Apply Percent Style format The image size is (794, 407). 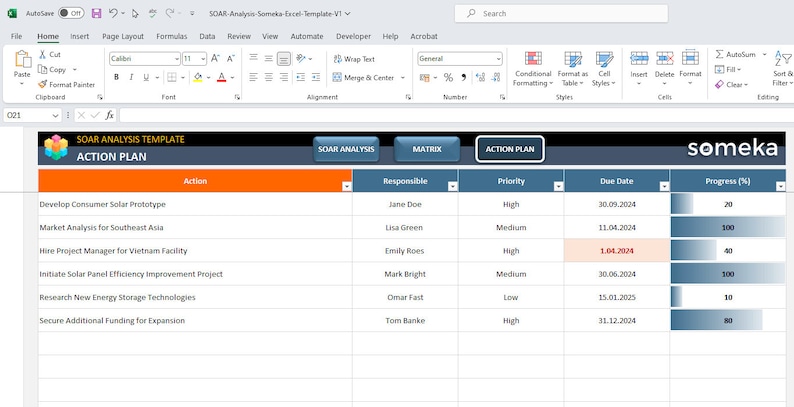click(448, 77)
